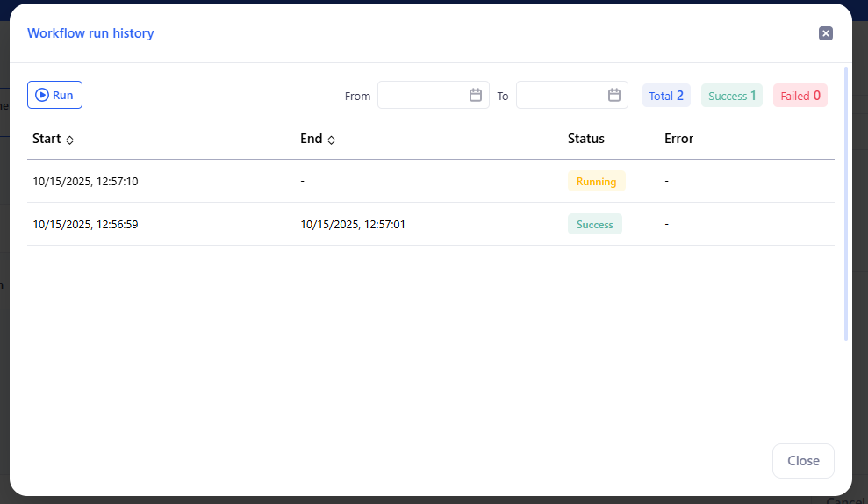
Task: Click inside the From date field
Action: pos(423,95)
